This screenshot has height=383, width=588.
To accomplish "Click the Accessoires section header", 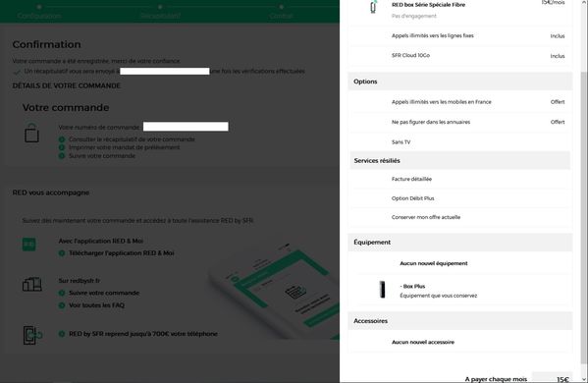I will coord(460,321).
